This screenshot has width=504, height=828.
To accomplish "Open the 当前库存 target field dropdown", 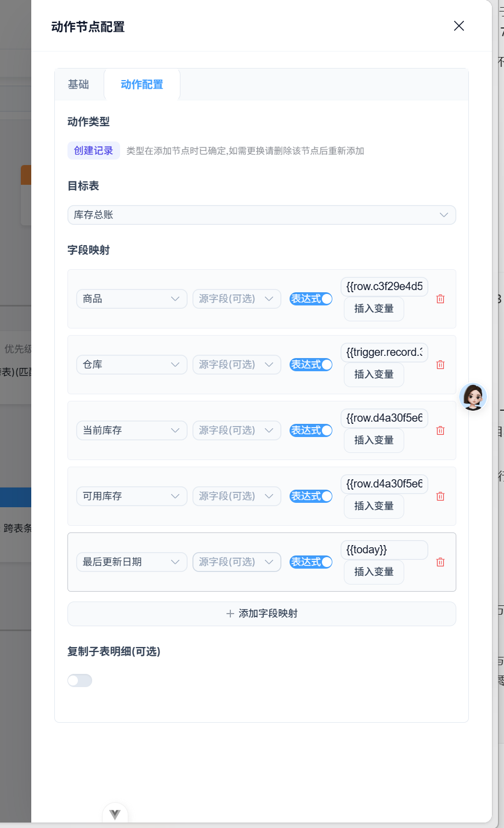I will 132,430.
